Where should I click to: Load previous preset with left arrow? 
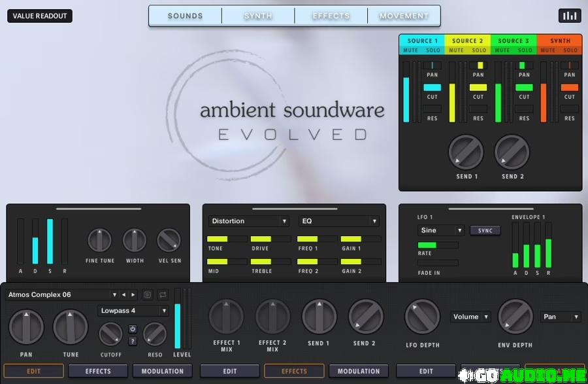point(123,295)
